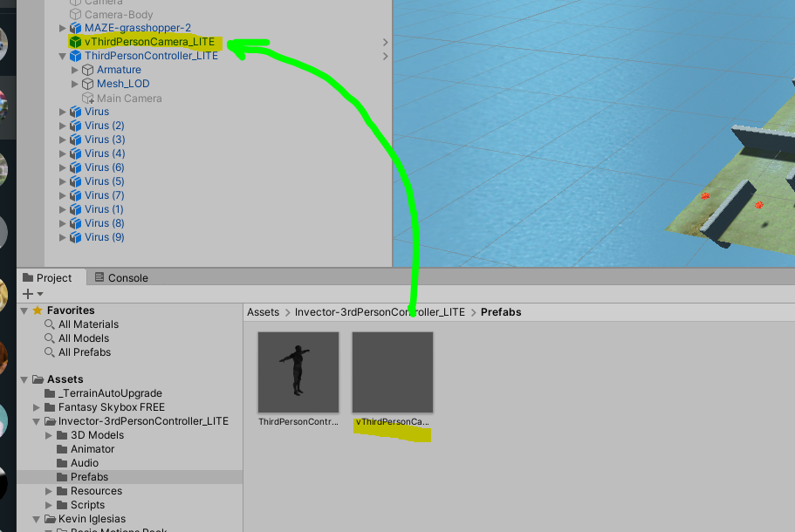This screenshot has height=532, width=795.
Task: Open prefab arrow for vThirdPersonCamera_LITE
Action: pyautogui.click(x=386, y=42)
